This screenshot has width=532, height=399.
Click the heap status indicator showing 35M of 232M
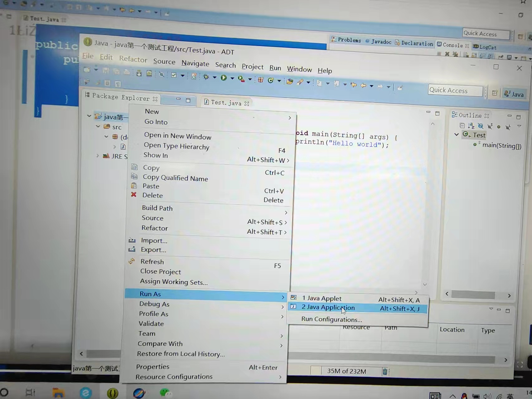click(346, 371)
